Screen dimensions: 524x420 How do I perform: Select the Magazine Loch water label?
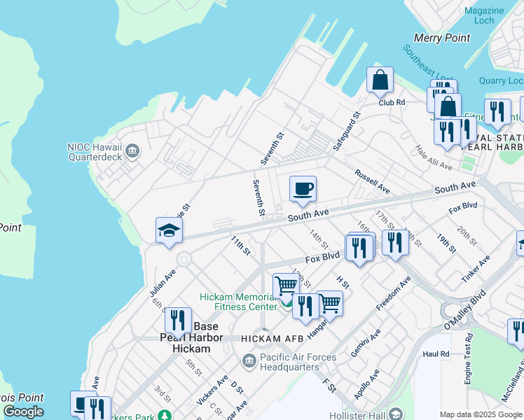click(484, 15)
